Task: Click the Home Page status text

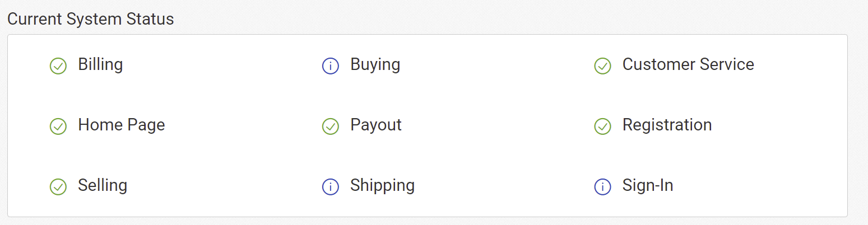Action: [122, 125]
